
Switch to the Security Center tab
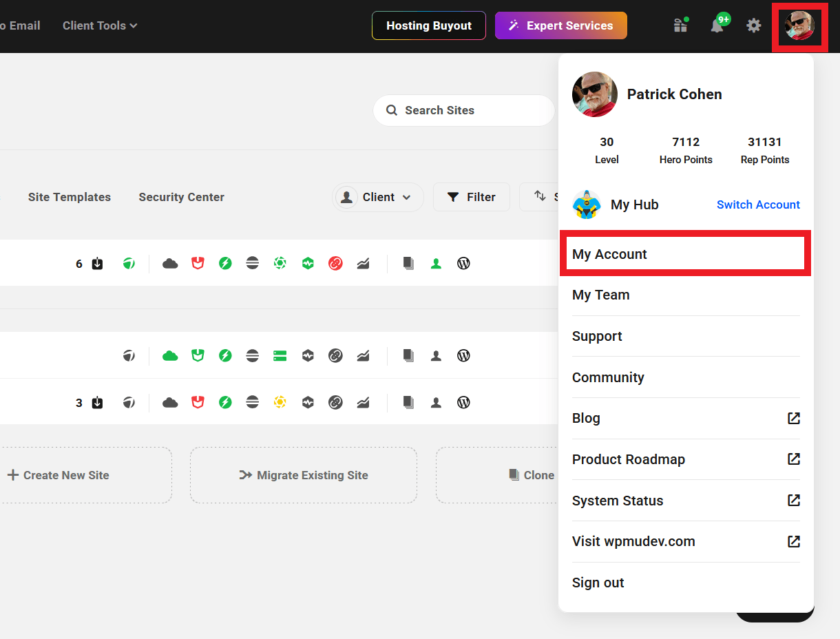pyautogui.click(x=182, y=197)
